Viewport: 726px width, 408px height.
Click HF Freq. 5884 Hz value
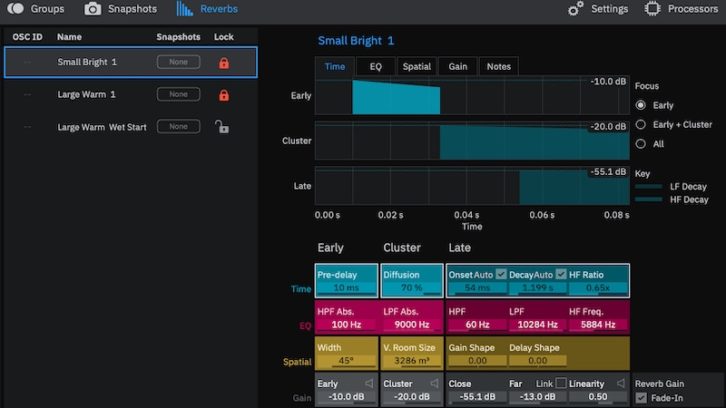pos(598,325)
